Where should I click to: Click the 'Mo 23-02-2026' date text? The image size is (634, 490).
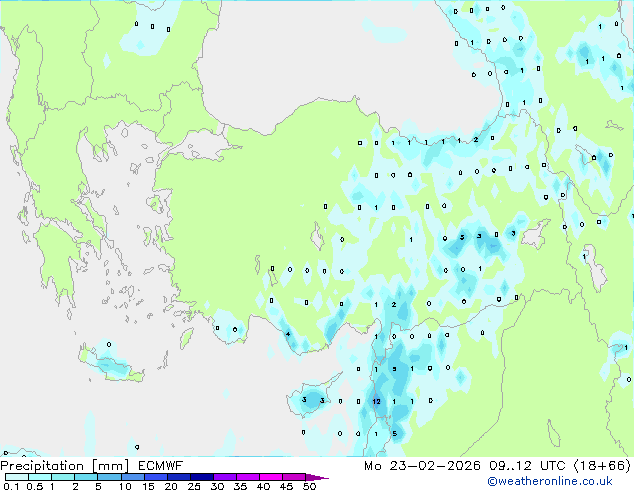[422, 466]
